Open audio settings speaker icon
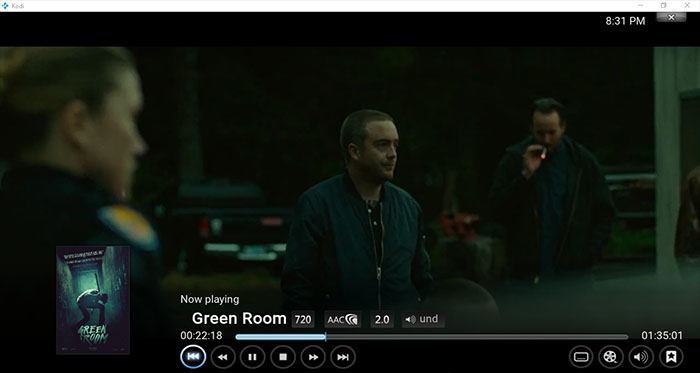This screenshot has height=373, width=700. [641, 357]
